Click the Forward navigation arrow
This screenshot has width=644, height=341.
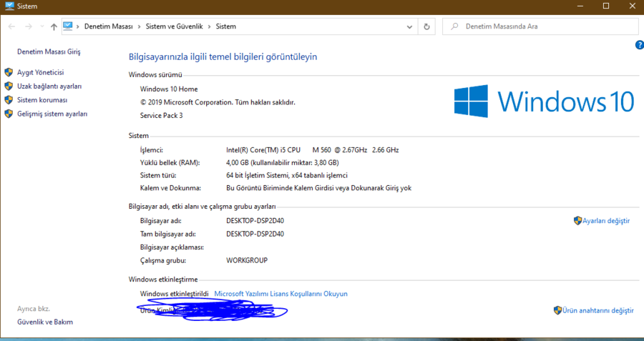coord(29,26)
